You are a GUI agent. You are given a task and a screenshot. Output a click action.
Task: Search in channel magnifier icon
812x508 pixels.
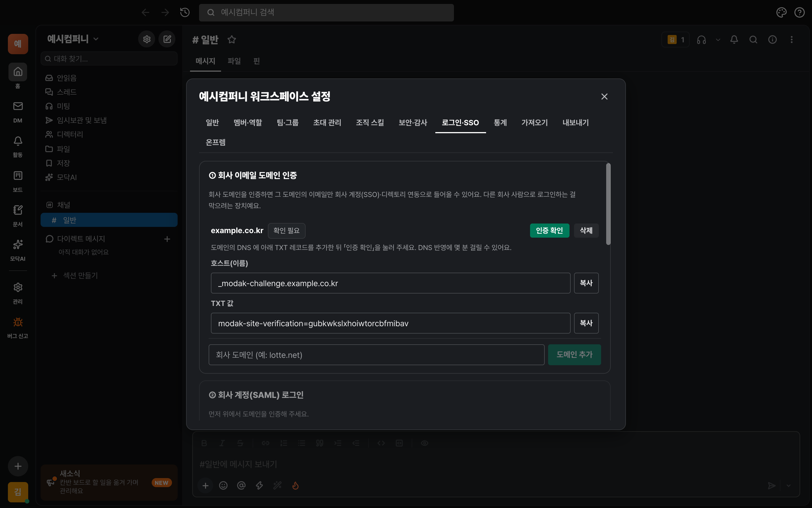(x=753, y=40)
